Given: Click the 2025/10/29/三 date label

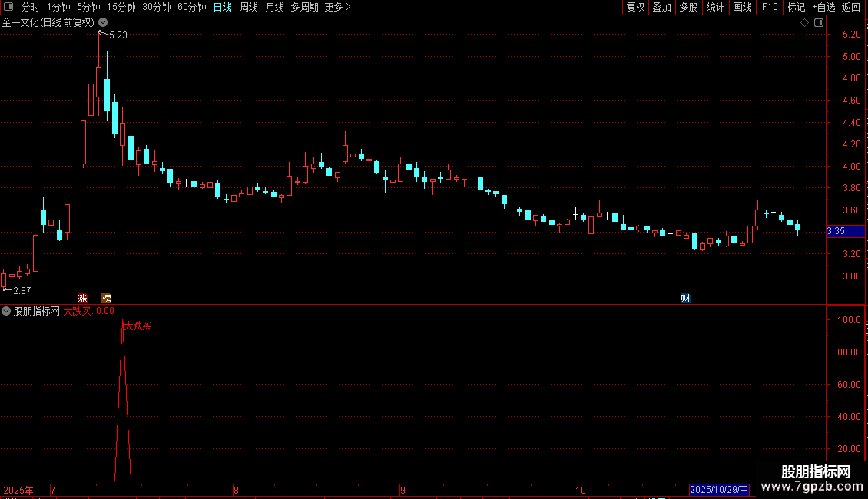Looking at the screenshot, I should (719, 490).
